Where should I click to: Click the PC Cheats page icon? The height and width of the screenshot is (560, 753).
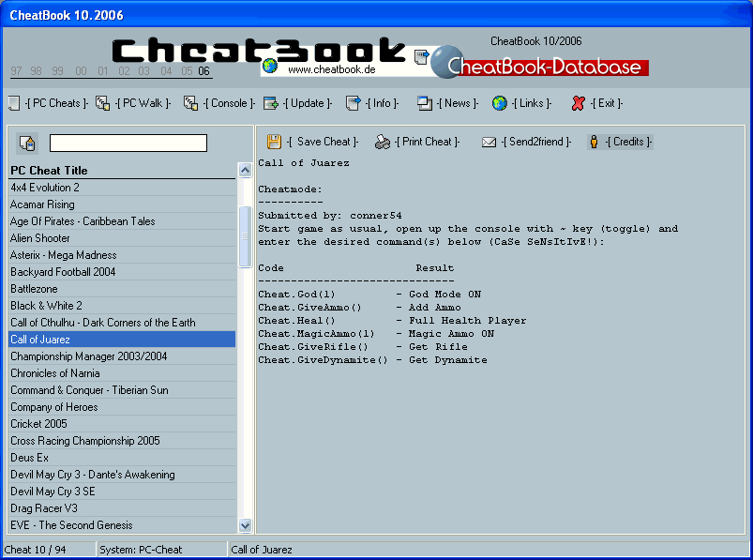pyautogui.click(x=14, y=103)
